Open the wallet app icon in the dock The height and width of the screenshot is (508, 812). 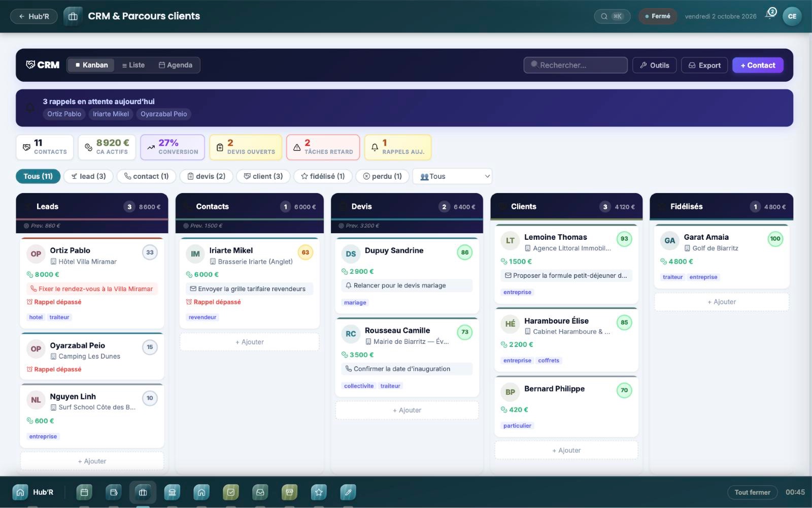point(114,492)
